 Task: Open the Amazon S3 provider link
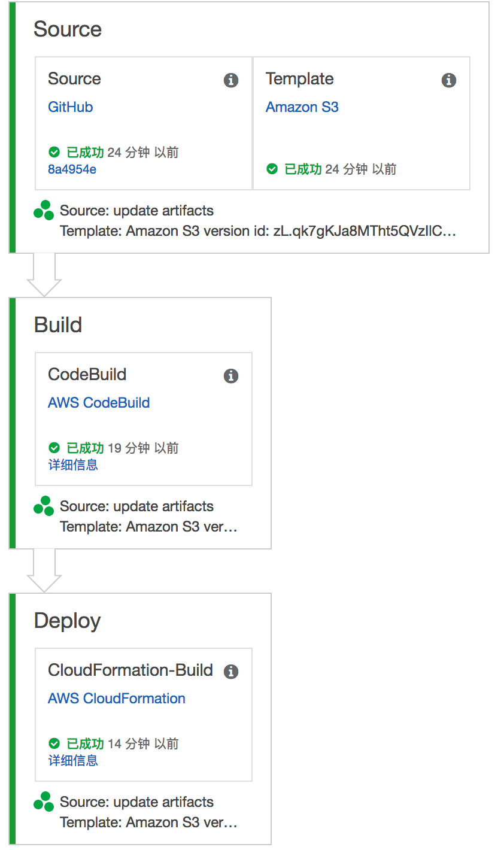302,107
